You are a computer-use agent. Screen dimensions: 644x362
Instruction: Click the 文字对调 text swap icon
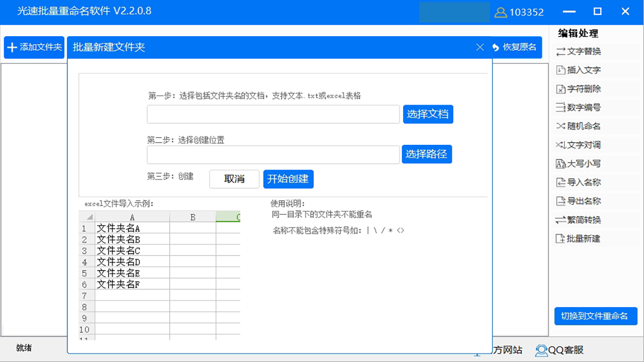[560, 145]
